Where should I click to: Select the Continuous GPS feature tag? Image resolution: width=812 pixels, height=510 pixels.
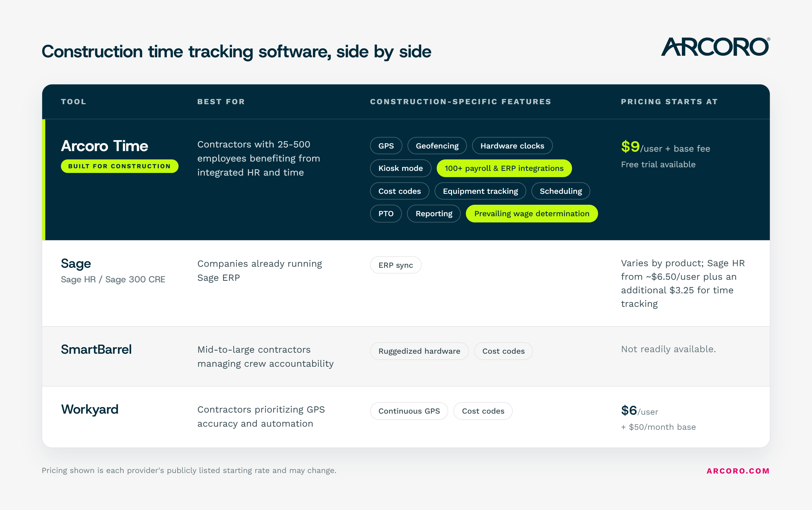pos(409,411)
